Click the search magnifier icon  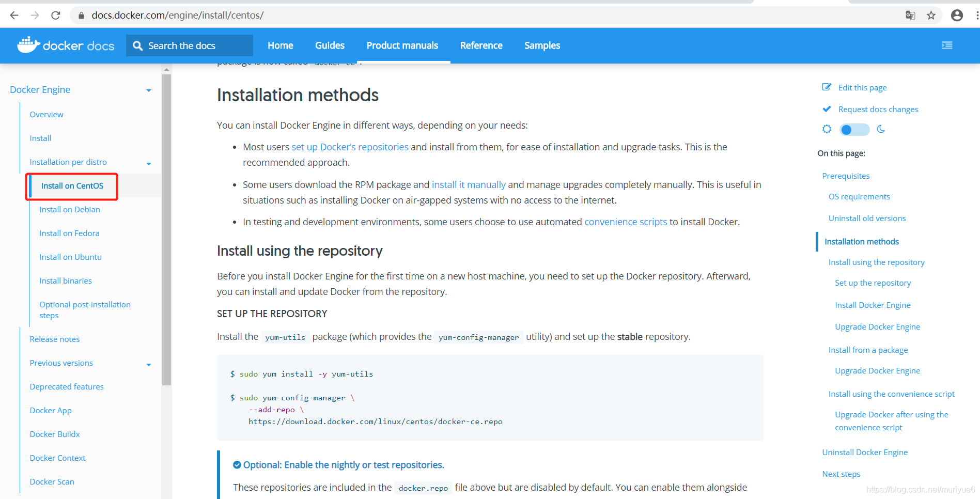pos(138,46)
